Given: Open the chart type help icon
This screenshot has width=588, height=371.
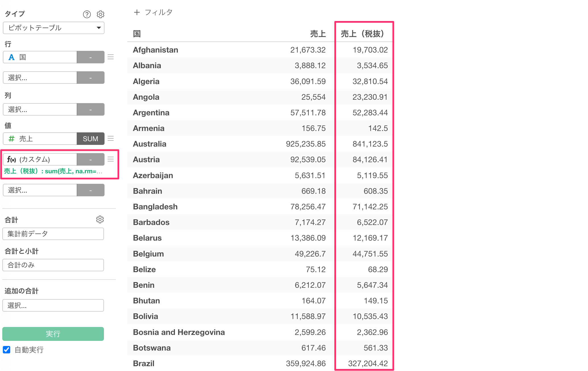Looking at the screenshot, I should click(87, 14).
